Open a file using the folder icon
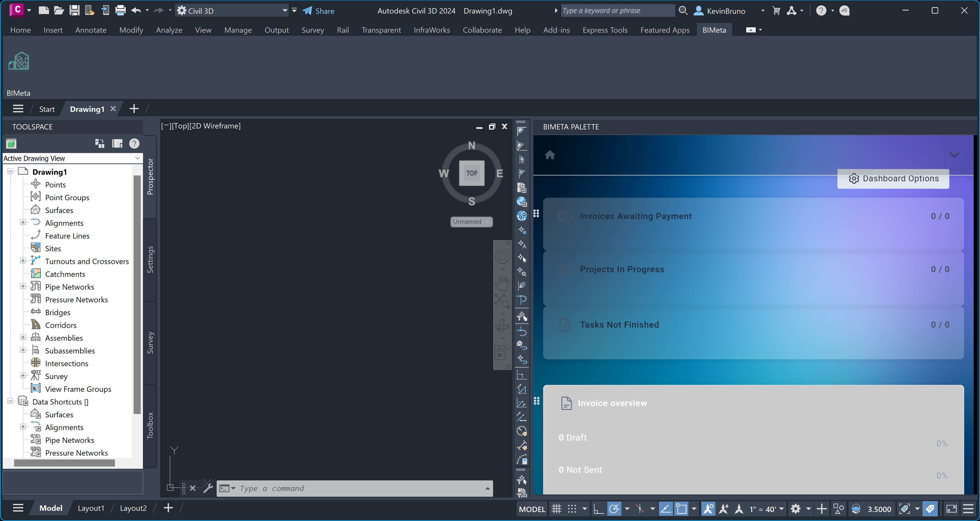This screenshot has height=521, width=980. point(59,10)
